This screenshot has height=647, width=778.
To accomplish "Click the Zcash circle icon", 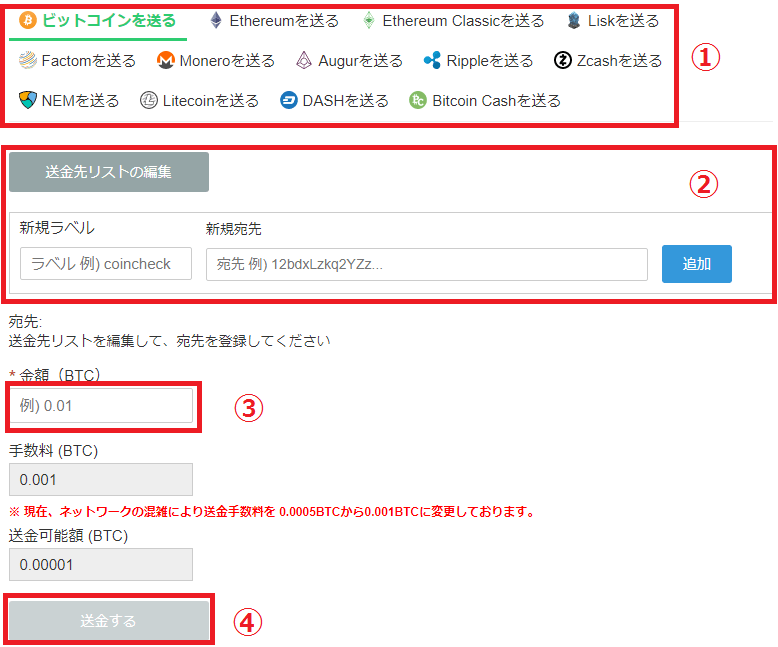I will pyautogui.click(x=563, y=60).
